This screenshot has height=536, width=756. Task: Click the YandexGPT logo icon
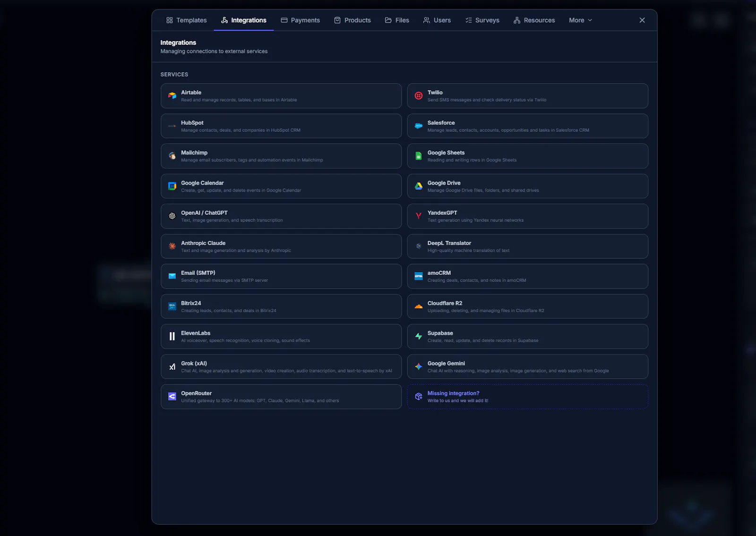419,216
